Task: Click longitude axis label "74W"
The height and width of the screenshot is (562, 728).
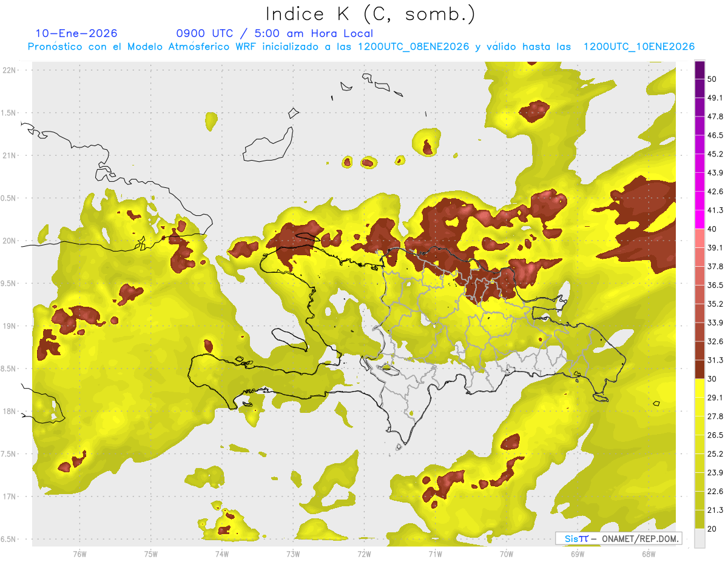Action: click(x=221, y=554)
